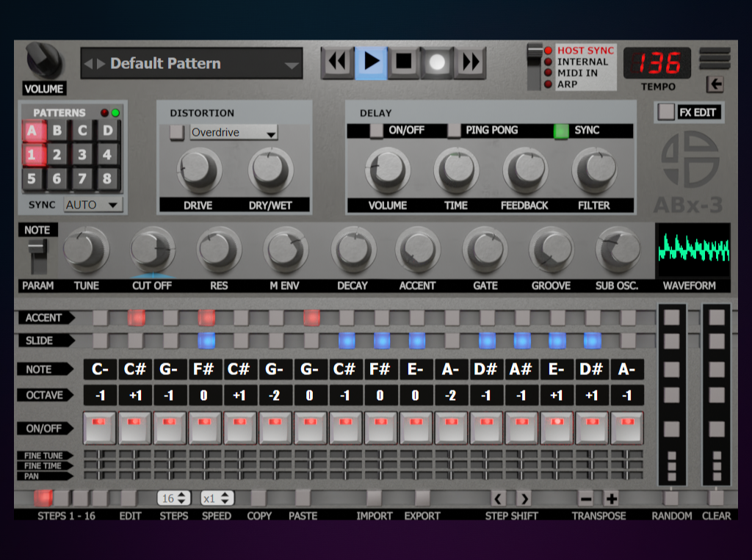Switch to pattern number 5
The image size is (752, 560).
(x=31, y=178)
